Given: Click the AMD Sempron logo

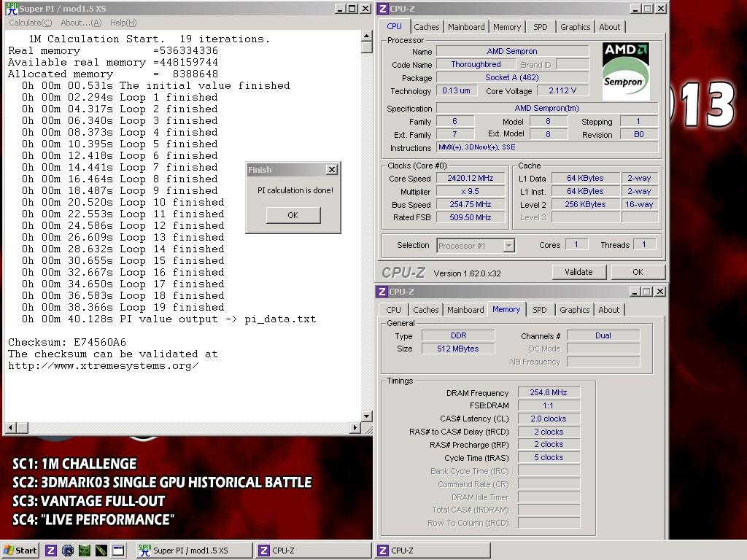Looking at the screenshot, I should click(625, 71).
